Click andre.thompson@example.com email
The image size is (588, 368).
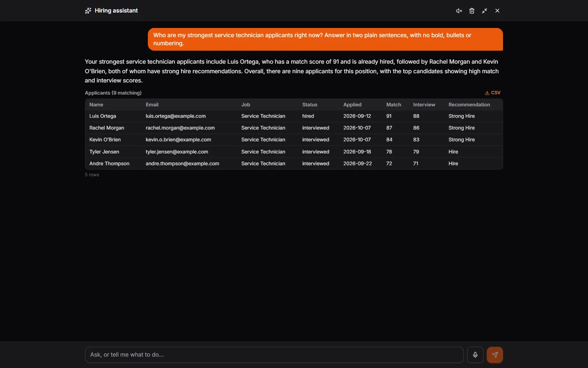[182, 163]
